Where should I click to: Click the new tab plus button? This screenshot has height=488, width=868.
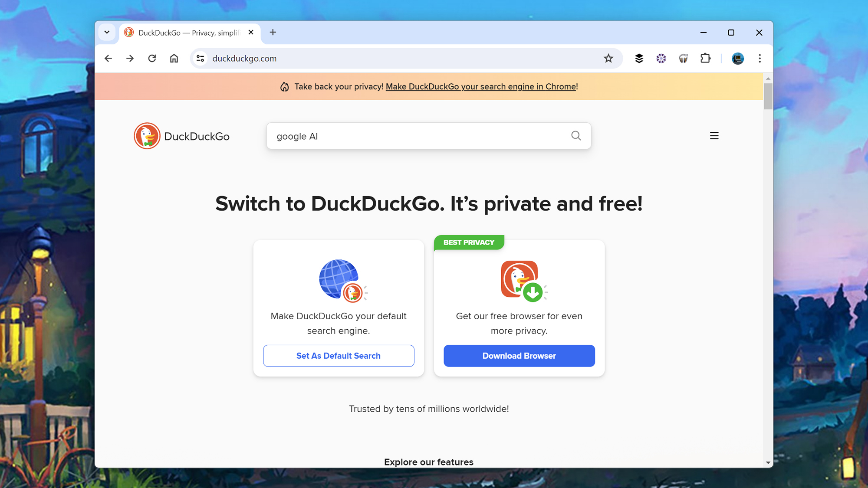click(273, 32)
